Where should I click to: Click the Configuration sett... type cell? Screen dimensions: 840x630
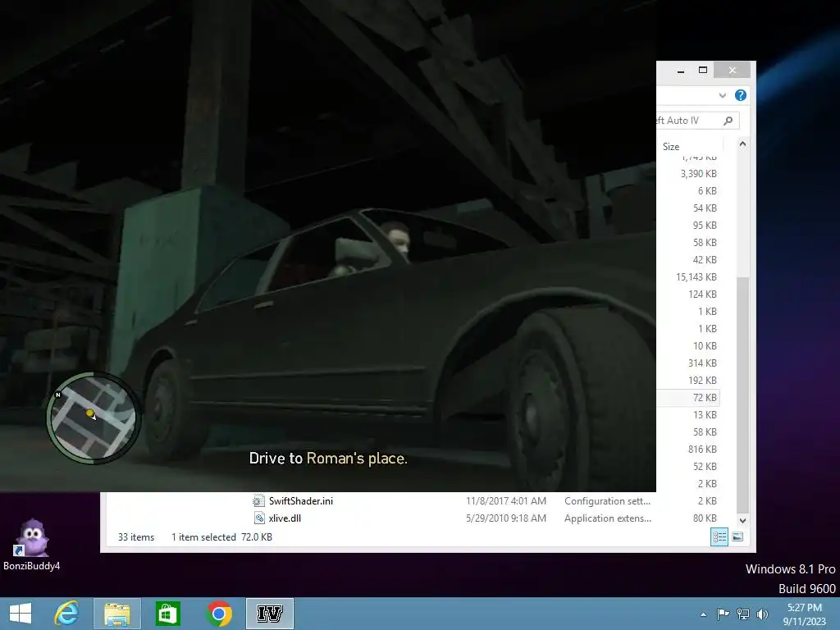[x=607, y=501]
